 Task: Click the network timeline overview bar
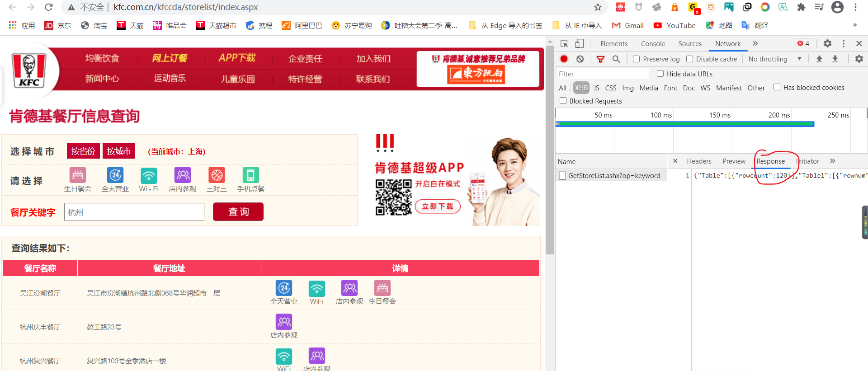(x=685, y=124)
